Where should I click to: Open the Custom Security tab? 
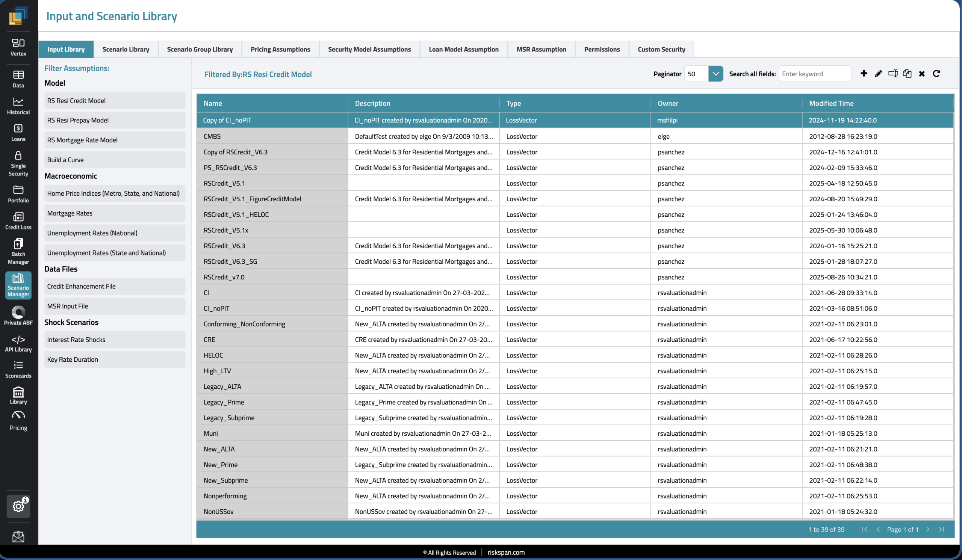661,49
